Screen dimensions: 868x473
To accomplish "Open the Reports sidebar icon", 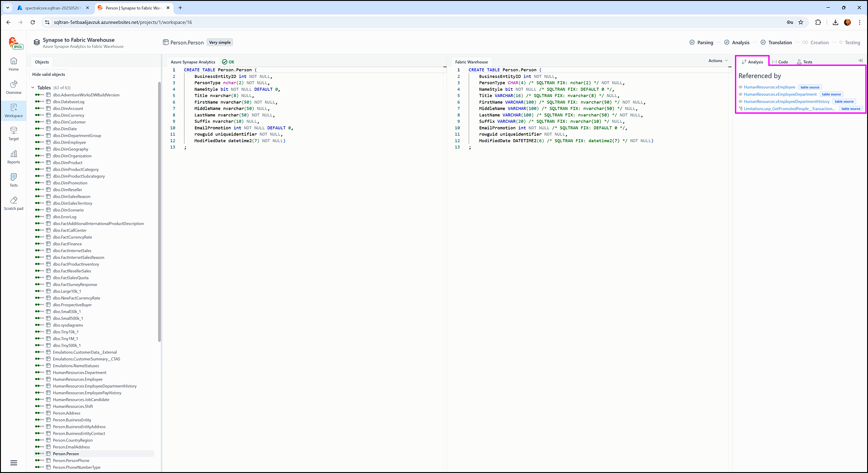I will (14, 157).
